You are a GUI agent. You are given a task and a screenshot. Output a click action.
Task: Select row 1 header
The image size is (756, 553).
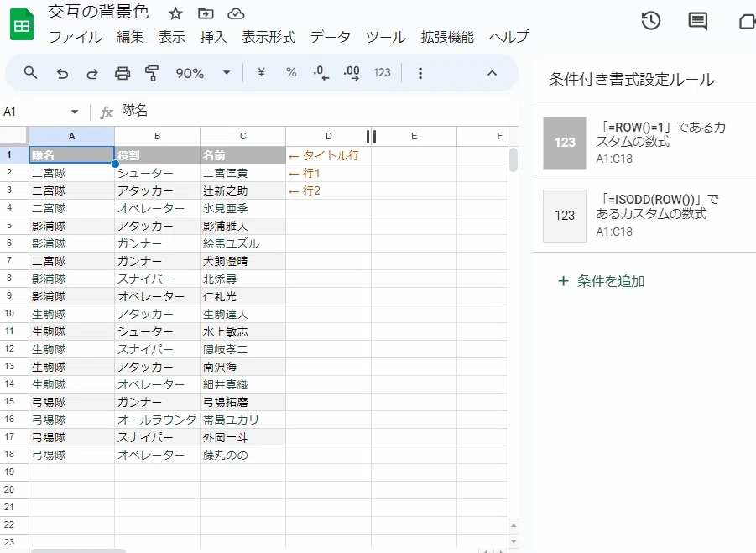click(x=14, y=155)
